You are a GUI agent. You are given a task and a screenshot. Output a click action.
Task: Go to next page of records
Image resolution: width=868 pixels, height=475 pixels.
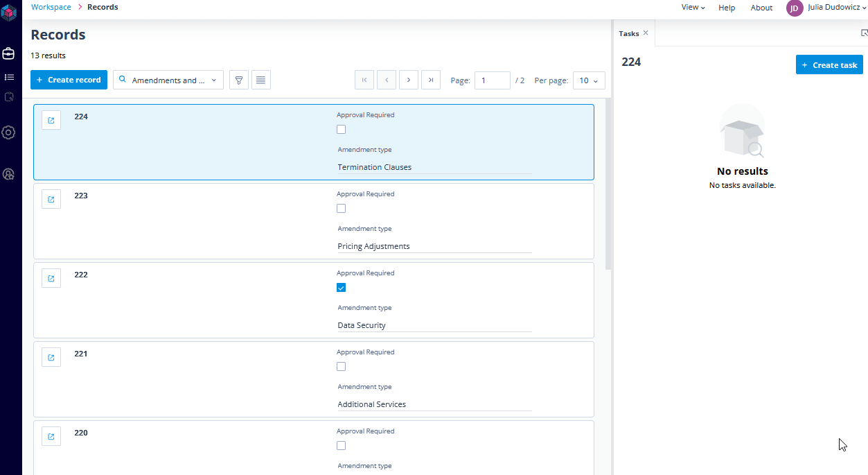pos(409,80)
